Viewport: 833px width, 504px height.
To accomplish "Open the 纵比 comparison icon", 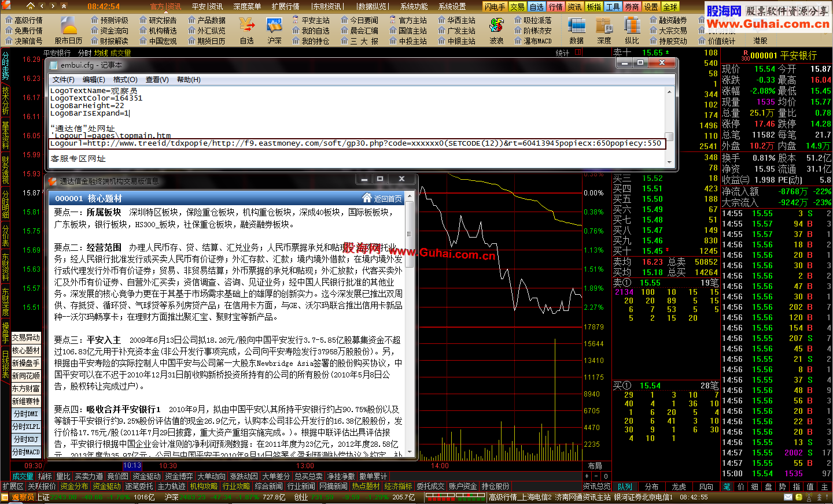I will (632, 31).
